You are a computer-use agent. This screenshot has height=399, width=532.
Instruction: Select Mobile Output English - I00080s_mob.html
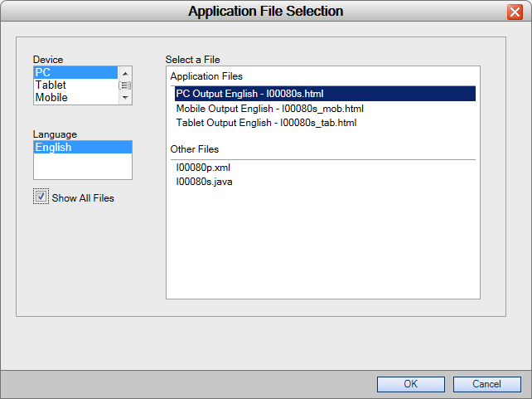[x=270, y=109]
